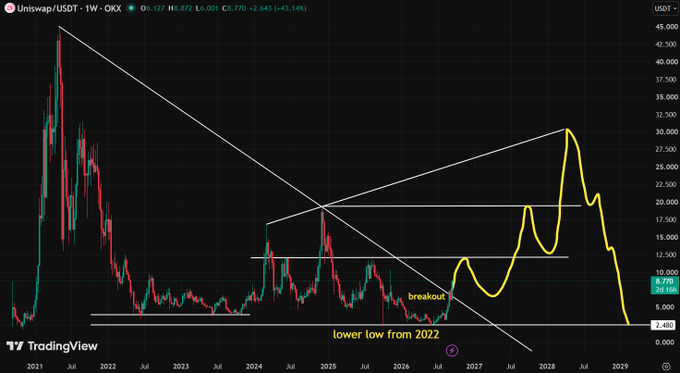Click the 2028 time axis label
The image size is (680, 373).
547,366
